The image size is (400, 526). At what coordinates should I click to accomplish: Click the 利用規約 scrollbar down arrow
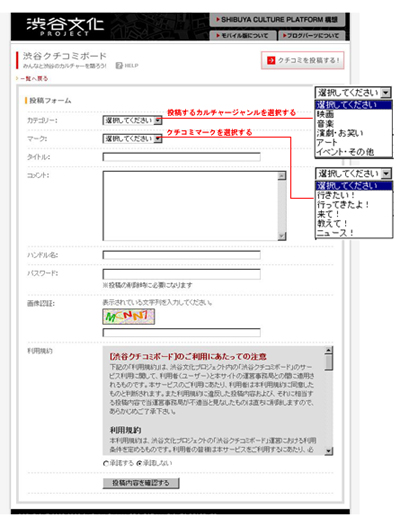pyautogui.click(x=329, y=451)
